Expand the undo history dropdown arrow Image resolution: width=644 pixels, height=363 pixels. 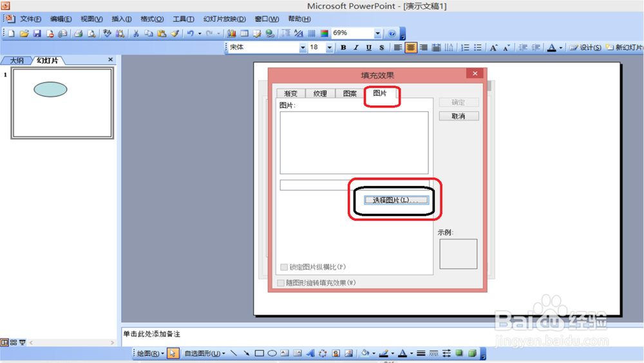pyautogui.click(x=200, y=33)
